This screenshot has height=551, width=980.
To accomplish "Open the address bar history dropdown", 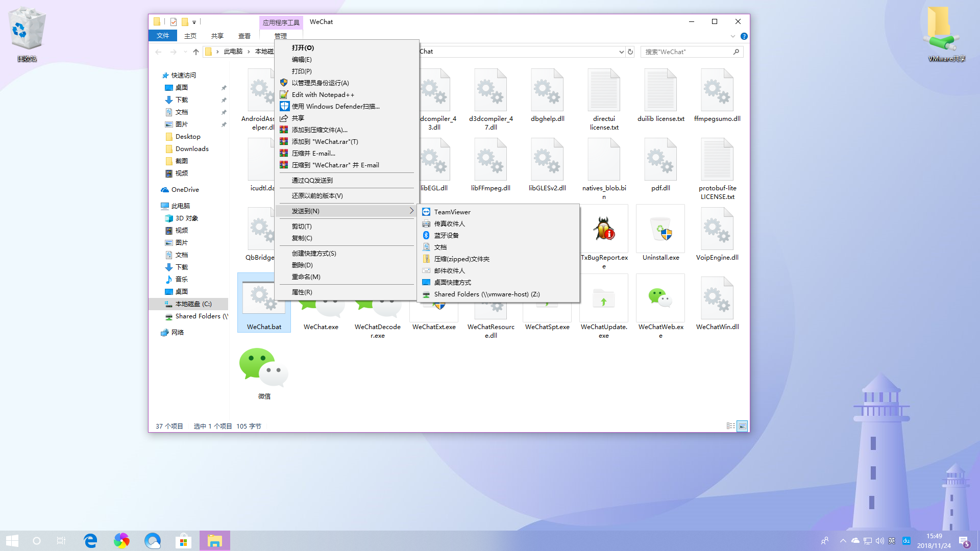I will 621,52.
